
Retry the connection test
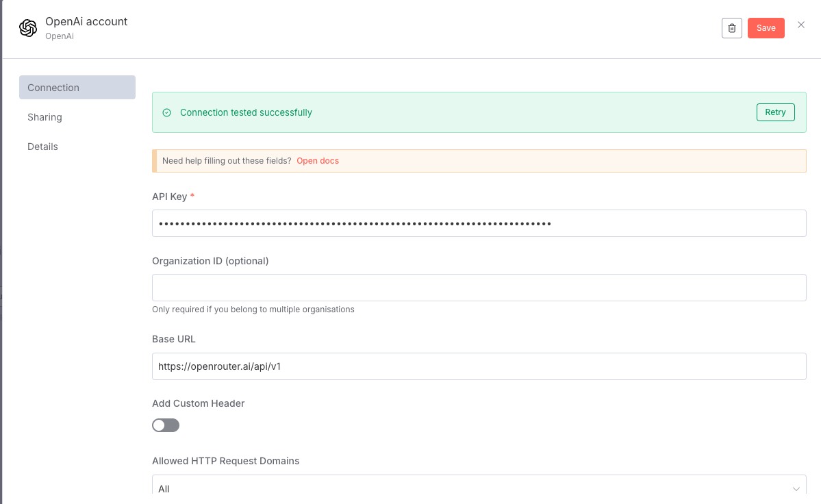(775, 112)
